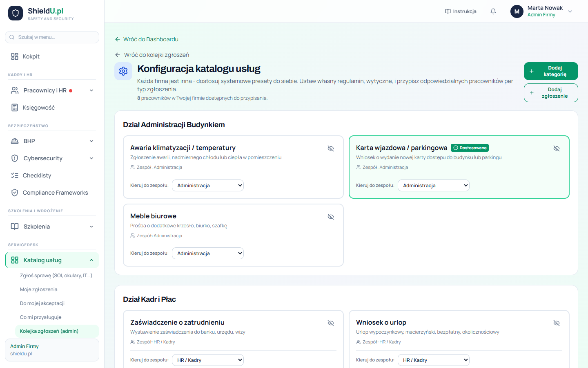Screen dimensions: 588x368
Task: Expand the Pracownicy i HR chevron
Action: click(91, 90)
